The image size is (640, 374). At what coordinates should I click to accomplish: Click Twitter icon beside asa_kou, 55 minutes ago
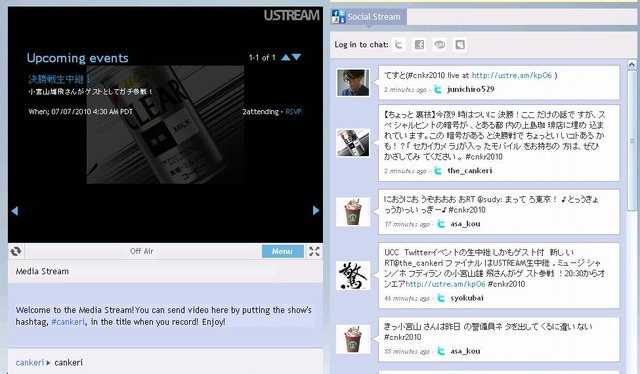(x=441, y=351)
